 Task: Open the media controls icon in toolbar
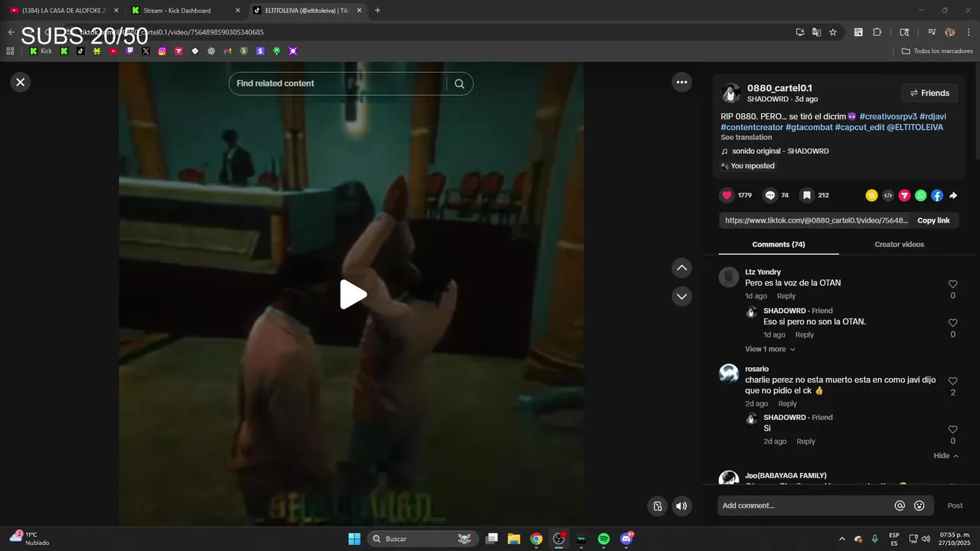point(932,32)
